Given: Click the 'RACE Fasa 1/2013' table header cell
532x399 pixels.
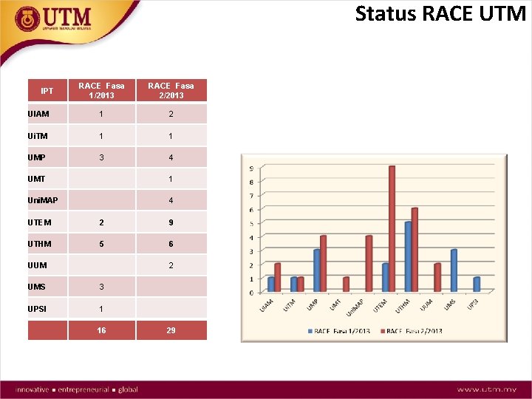Looking at the screenshot, I should (102, 91).
